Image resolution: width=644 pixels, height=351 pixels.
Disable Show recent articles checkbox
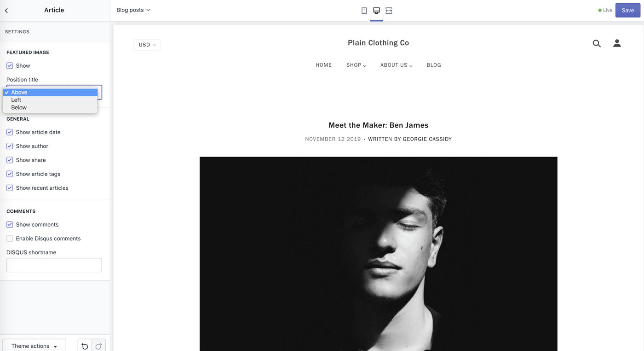(x=10, y=188)
